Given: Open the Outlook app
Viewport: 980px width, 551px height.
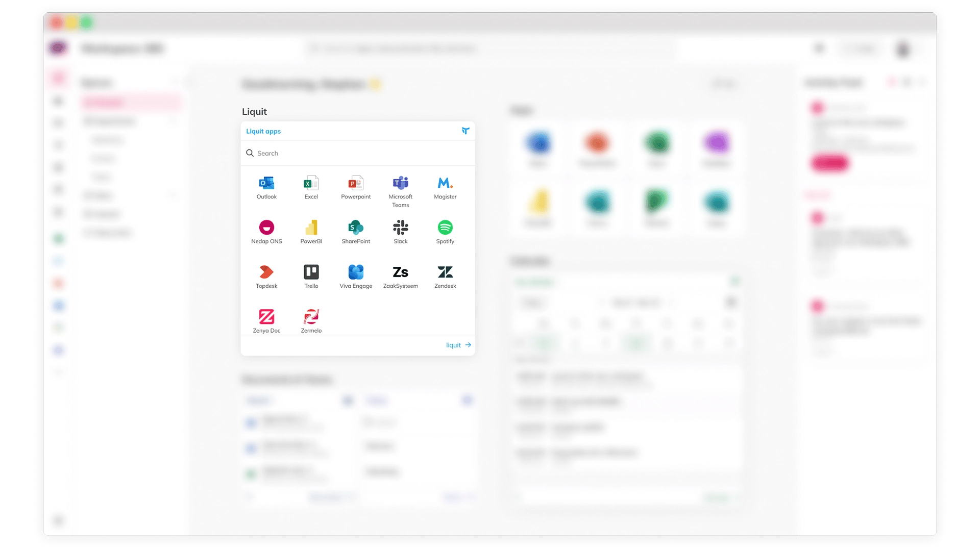Looking at the screenshot, I should tap(266, 186).
